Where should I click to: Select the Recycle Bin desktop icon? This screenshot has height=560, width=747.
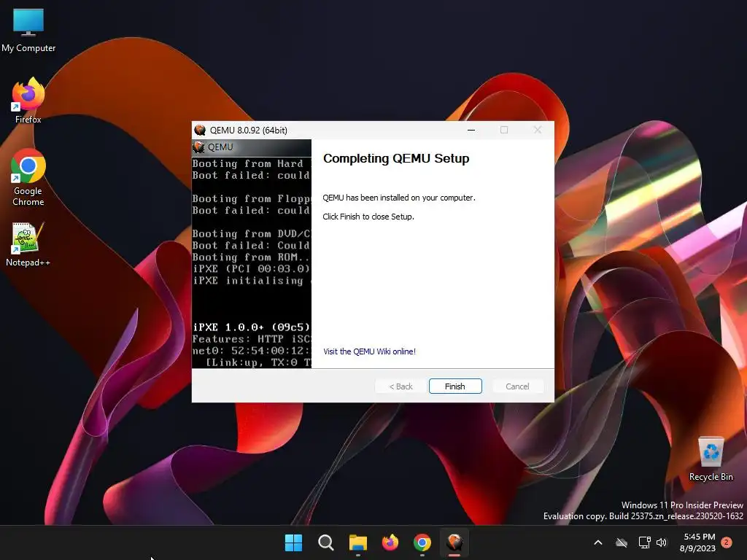pyautogui.click(x=711, y=459)
